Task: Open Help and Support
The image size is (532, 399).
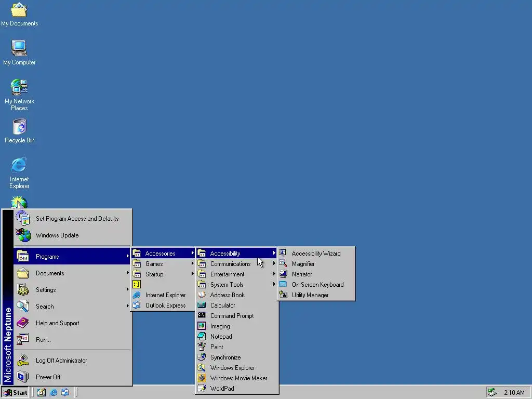Action: pos(73,323)
